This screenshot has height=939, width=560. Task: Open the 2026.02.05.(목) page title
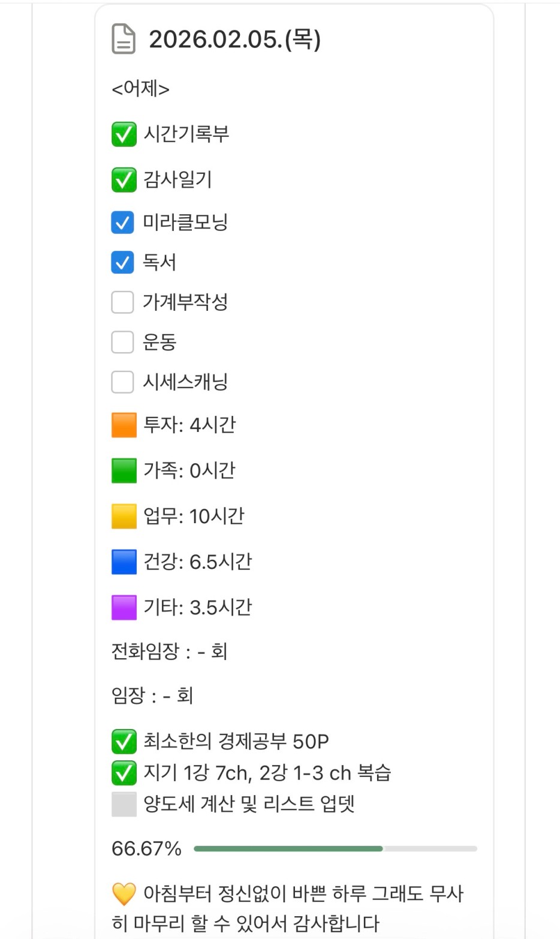234,40
